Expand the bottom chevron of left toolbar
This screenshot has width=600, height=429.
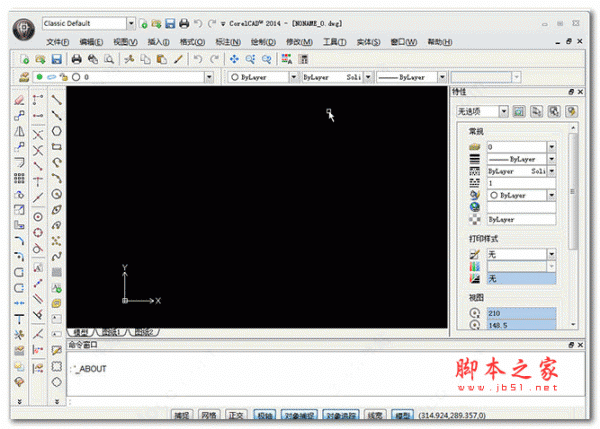click(20, 401)
